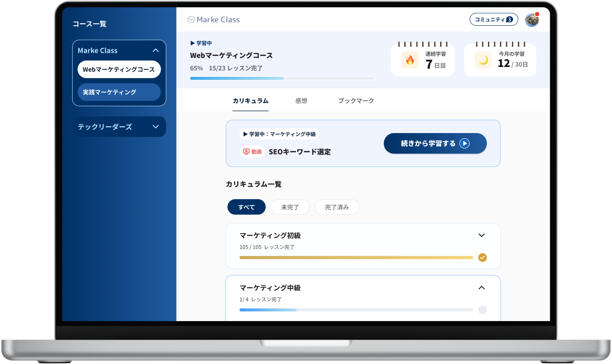Click the ▶ 学習中 status label in header

pyautogui.click(x=201, y=43)
